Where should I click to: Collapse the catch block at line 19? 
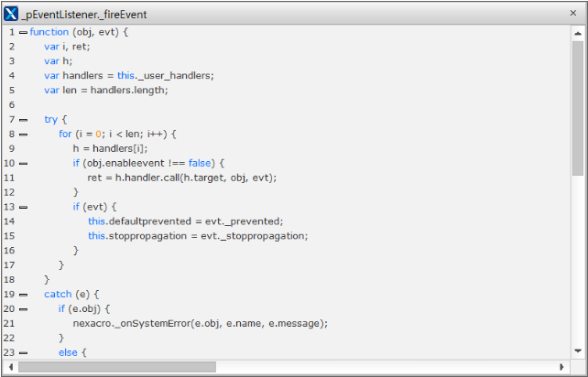click(x=23, y=295)
